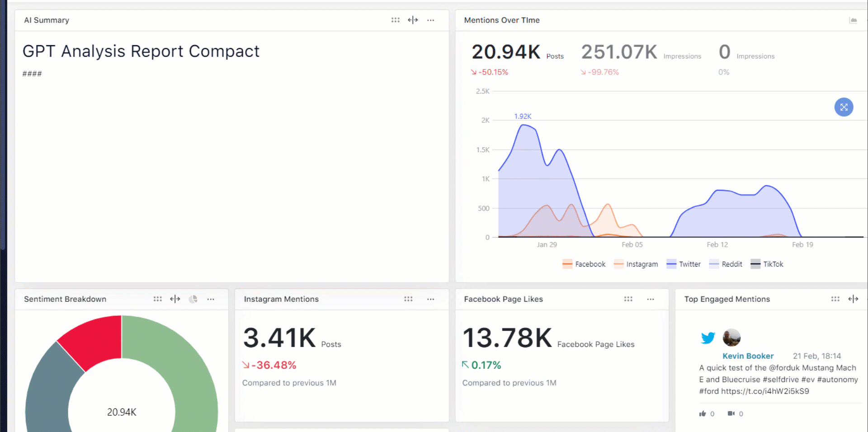
Task: Open the pie chart type selector in Sentiment Breakdown
Action: [193, 299]
